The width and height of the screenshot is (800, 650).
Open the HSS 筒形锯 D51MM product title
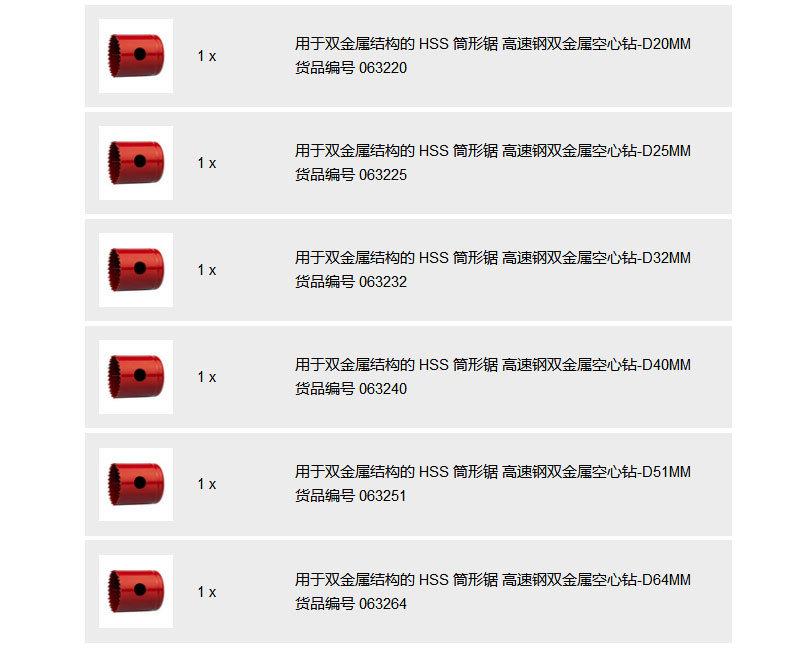(493, 472)
